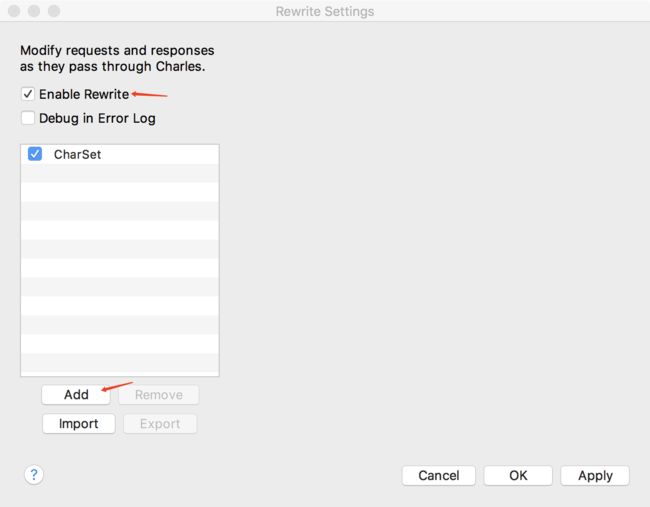650x507 pixels.
Task: Add a new rewrite set
Action: click(x=76, y=394)
